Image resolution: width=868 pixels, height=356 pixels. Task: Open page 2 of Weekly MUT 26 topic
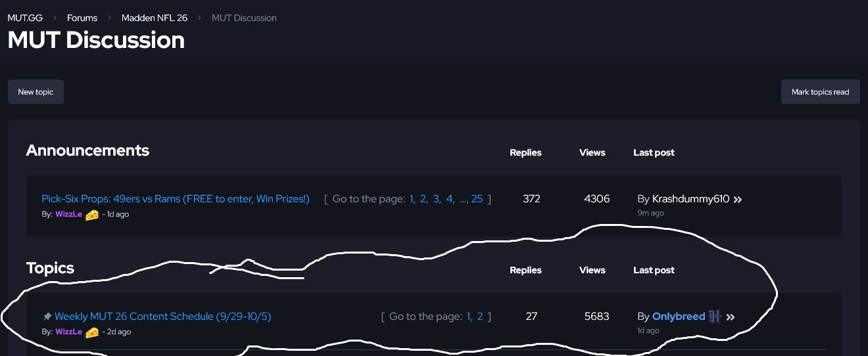pos(480,317)
